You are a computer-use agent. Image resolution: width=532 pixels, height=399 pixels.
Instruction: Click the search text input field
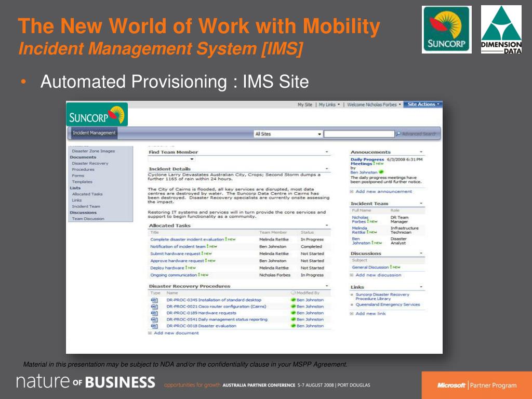(x=359, y=134)
